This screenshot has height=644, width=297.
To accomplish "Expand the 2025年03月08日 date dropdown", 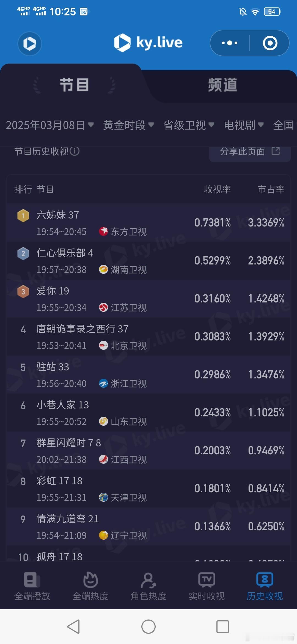I will point(50,125).
